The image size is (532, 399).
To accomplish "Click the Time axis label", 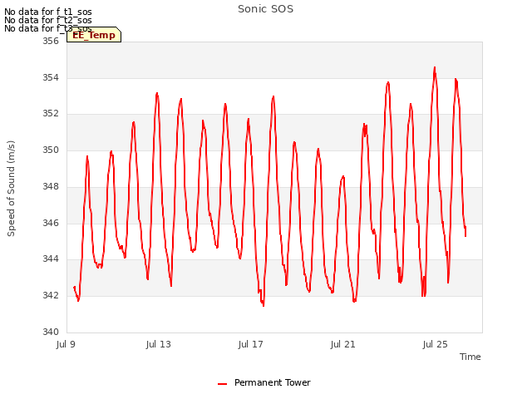I will [470, 357].
